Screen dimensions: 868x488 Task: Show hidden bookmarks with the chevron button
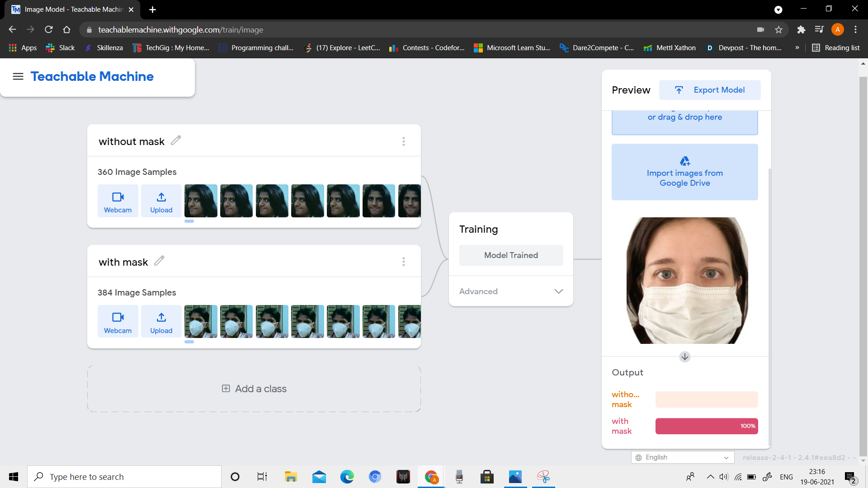(797, 48)
